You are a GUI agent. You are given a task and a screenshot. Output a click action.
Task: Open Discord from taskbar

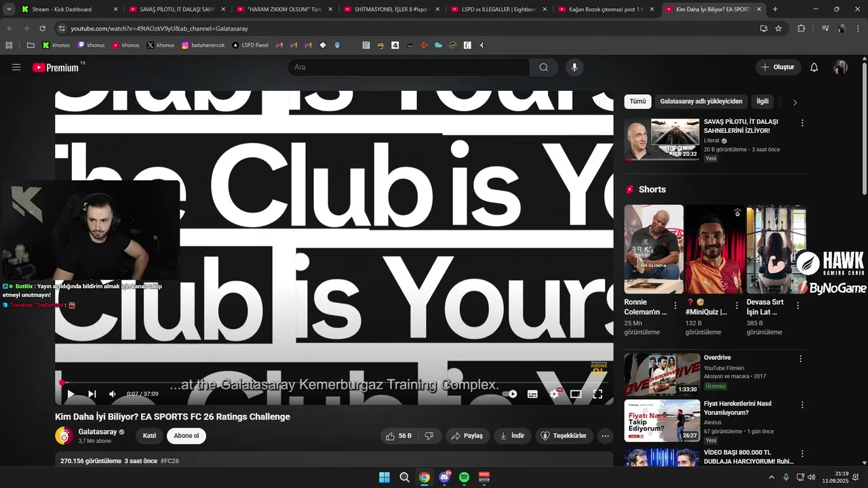[x=444, y=477]
